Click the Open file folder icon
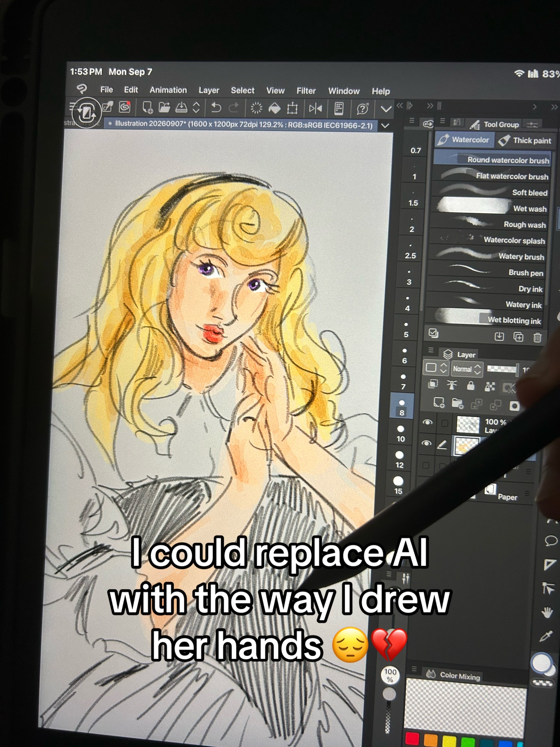Viewport: 560px width, 747px height. coord(164,107)
